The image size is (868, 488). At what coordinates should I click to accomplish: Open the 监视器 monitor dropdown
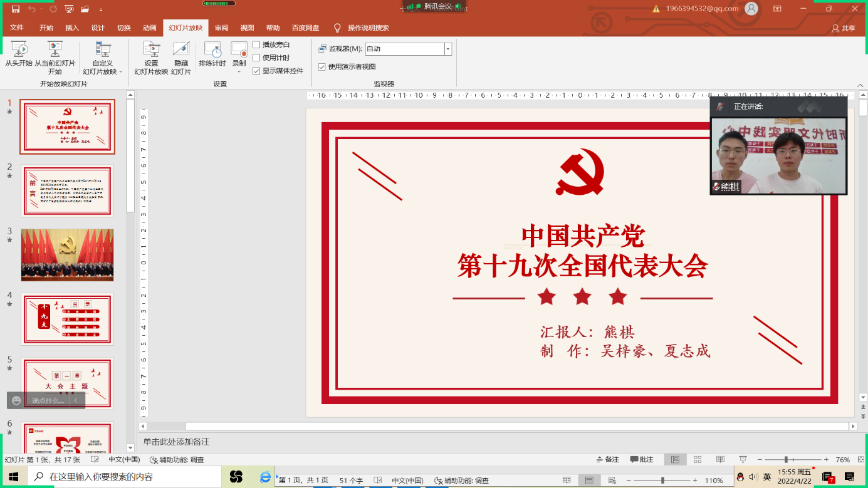448,49
